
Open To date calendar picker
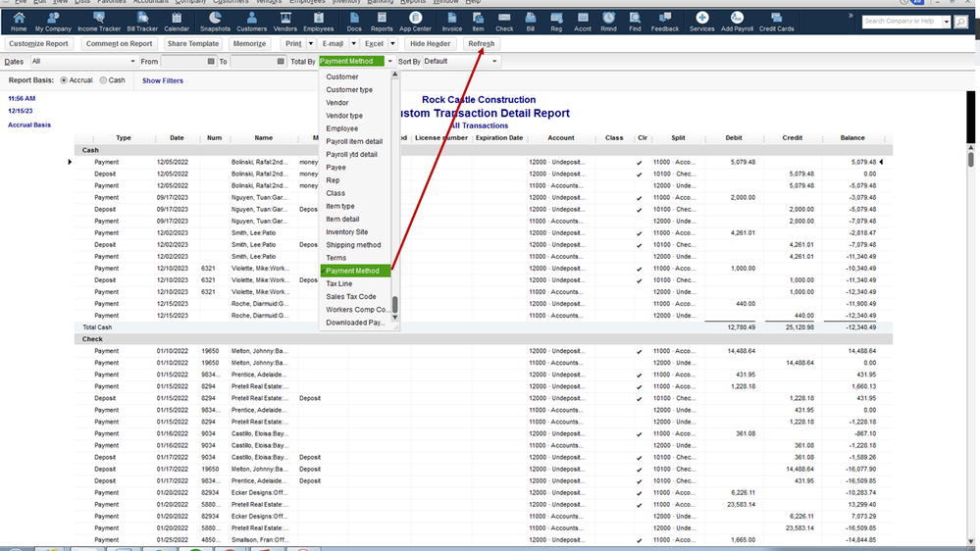(280, 61)
